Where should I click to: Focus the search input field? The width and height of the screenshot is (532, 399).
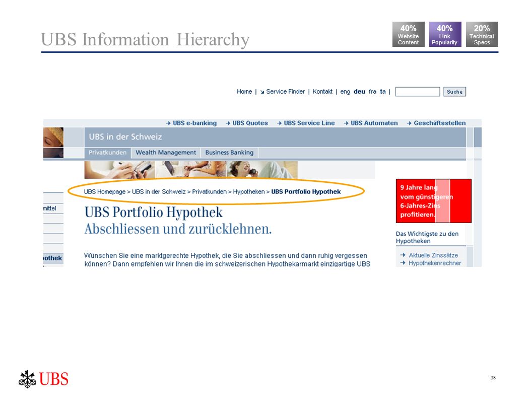click(x=417, y=92)
